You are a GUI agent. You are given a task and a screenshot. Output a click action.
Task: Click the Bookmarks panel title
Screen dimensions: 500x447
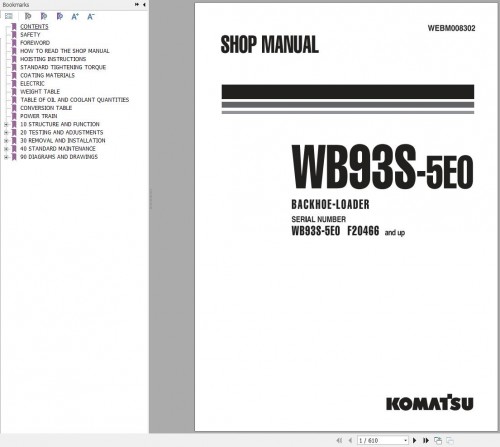(x=16, y=5)
